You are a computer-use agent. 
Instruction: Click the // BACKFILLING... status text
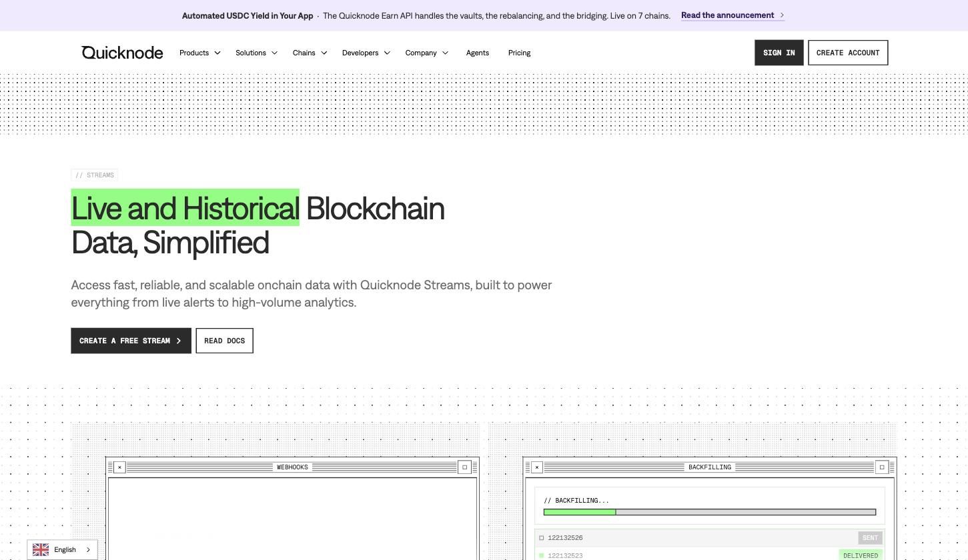tap(576, 501)
